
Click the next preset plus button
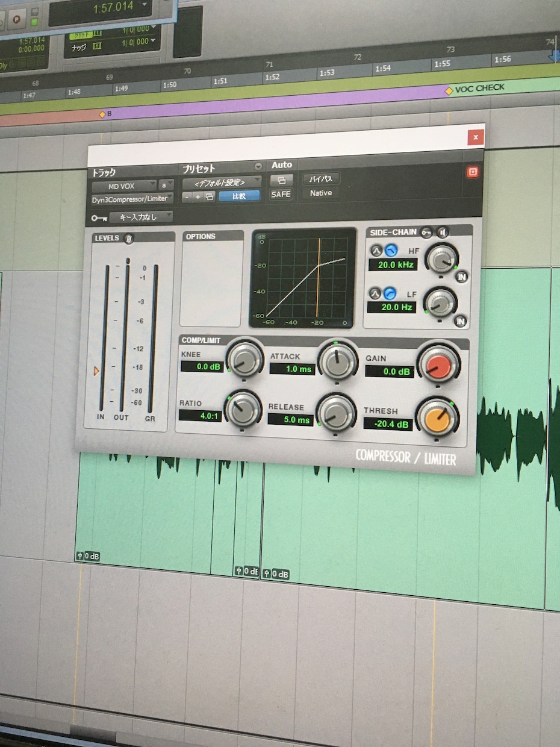[198, 196]
